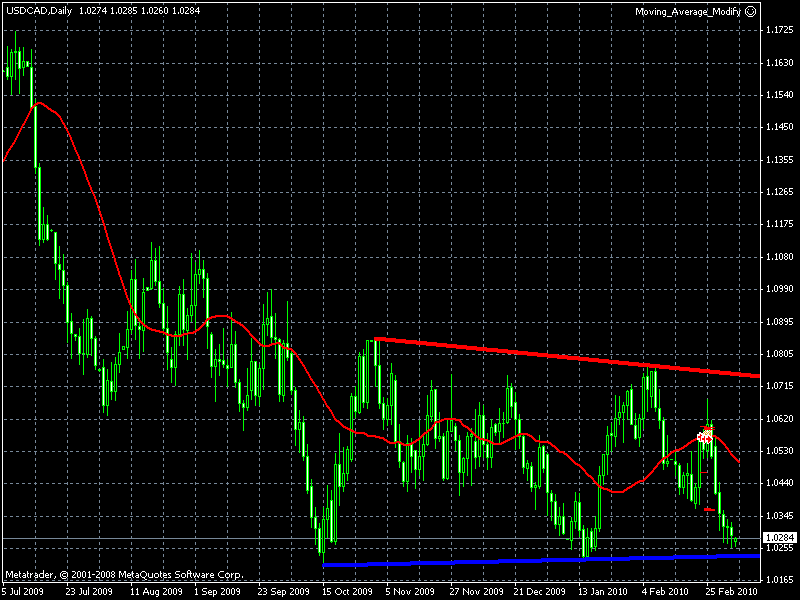The width and height of the screenshot is (800, 600).
Task: Click the 25 Feb 2010 date label
Action: (730, 592)
